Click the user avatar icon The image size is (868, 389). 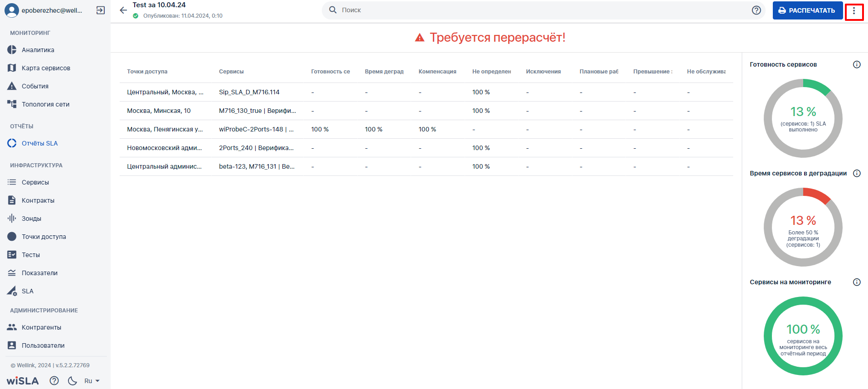(12, 10)
